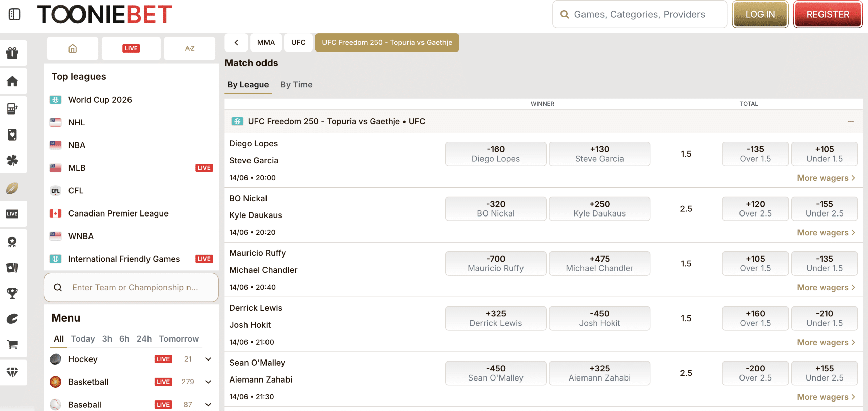Filter Menu by 3h
The image size is (868, 411).
pos(107,339)
